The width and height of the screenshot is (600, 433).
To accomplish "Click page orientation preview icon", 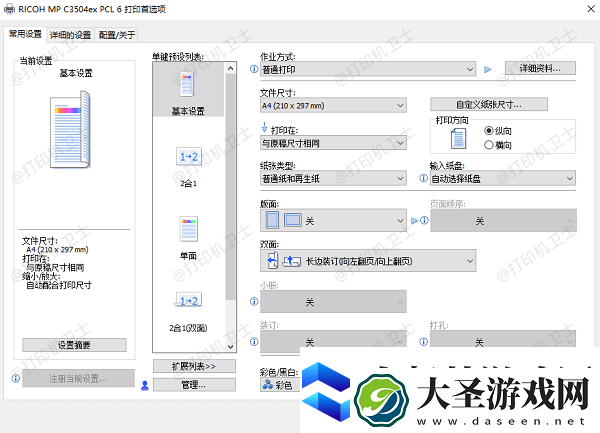I will coord(458,138).
